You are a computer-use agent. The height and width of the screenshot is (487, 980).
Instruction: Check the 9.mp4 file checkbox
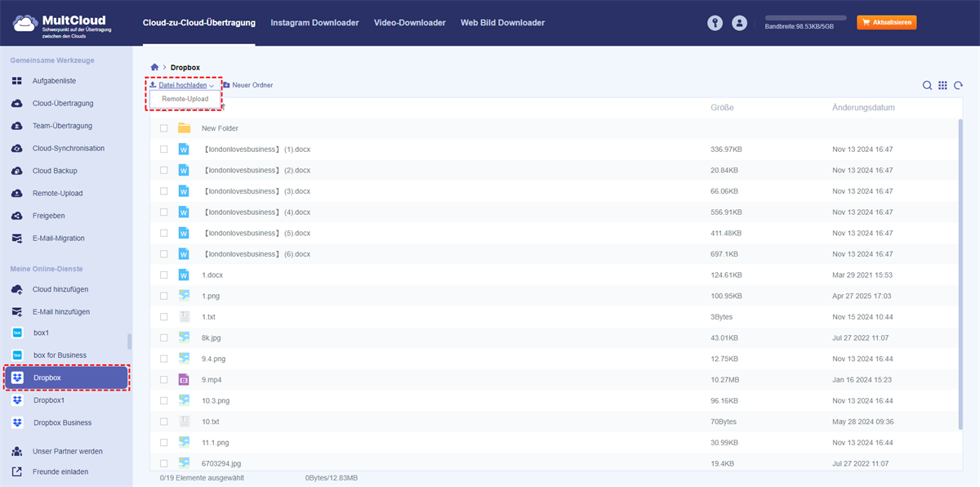click(164, 380)
